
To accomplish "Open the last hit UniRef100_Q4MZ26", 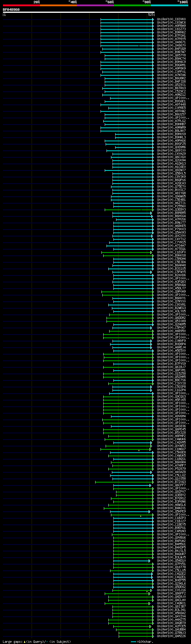I will coord(171,636).
